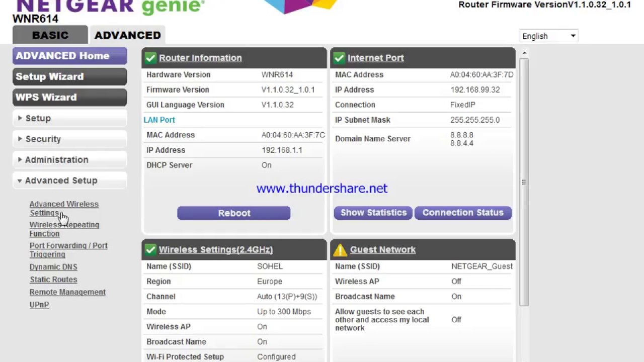Open the UPnP settings link
The image size is (644, 362).
(39, 305)
